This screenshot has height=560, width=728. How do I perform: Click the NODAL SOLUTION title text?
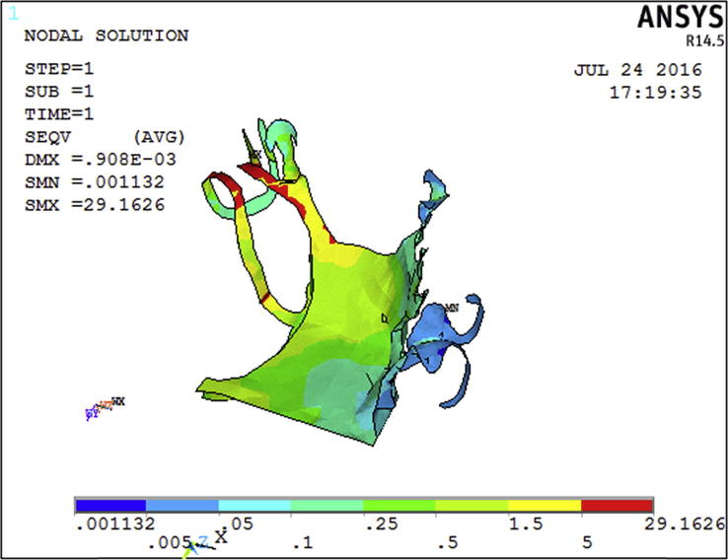point(106,35)
